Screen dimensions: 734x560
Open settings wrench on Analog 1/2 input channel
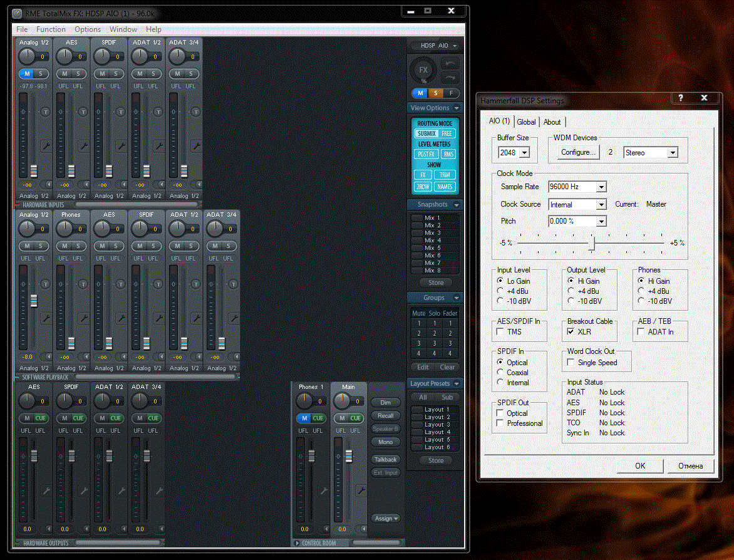tap(46, 145)
